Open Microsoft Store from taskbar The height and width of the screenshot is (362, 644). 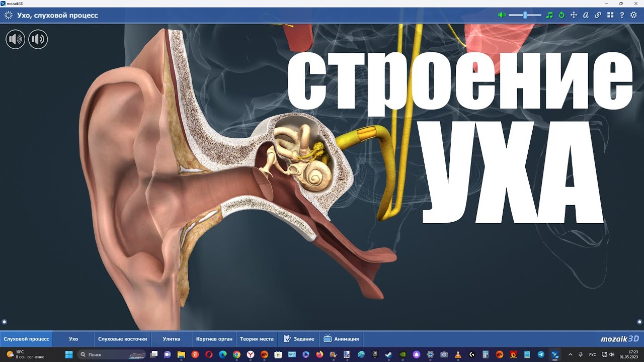point(278,354)
